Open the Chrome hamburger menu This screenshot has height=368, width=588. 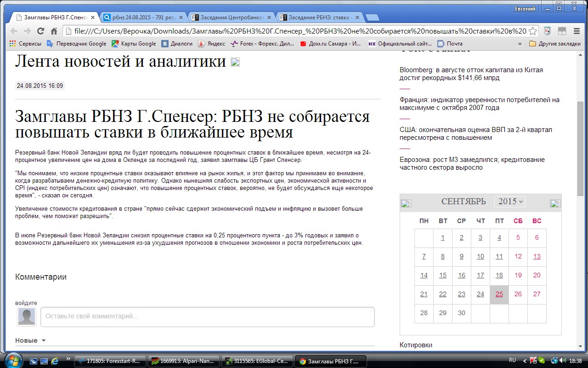577,31
